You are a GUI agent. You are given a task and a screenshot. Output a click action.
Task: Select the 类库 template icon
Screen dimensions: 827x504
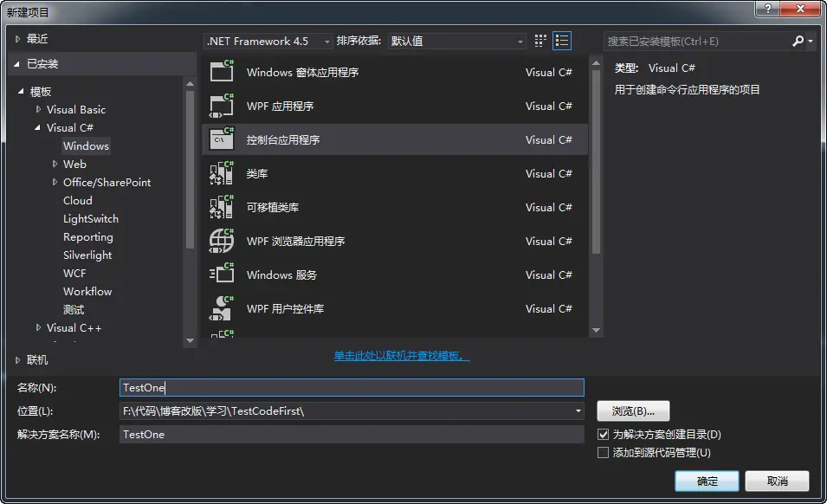[x=222, y=173]
